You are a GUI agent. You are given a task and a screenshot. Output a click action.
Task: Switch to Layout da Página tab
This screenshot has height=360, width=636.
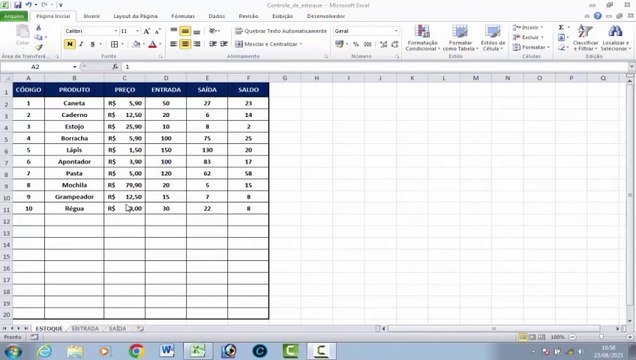pos(135,16)
